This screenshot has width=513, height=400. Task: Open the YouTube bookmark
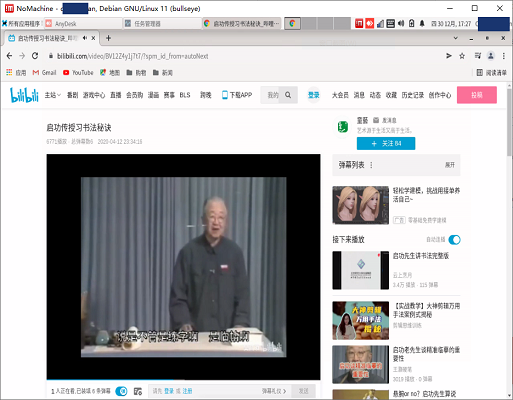coord(78,72)
